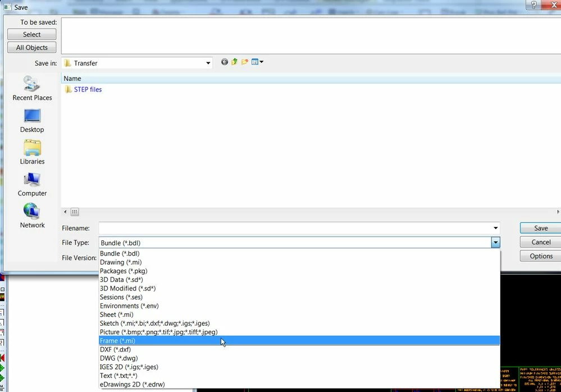Click the Help question mark button
The image size is (561, 392).
533,4
